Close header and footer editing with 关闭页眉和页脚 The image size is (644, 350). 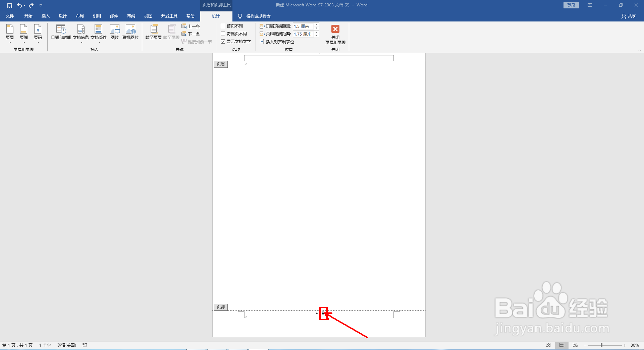[x=335, y=35]
